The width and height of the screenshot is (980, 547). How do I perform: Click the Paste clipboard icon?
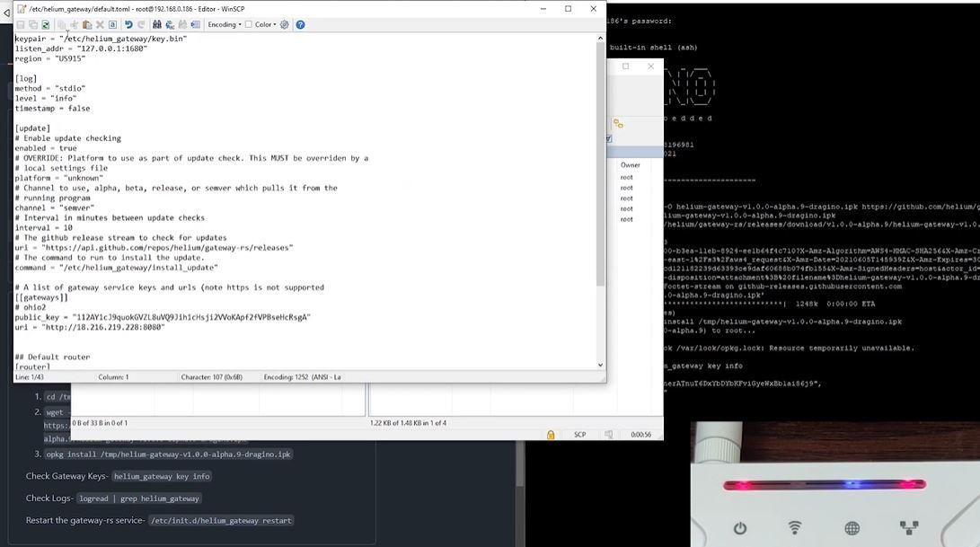coord(87,24)
